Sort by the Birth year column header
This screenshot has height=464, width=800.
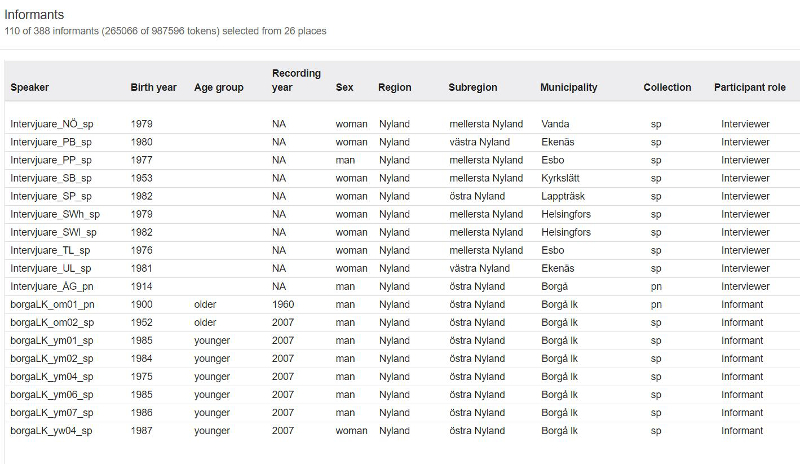(153, 88)
